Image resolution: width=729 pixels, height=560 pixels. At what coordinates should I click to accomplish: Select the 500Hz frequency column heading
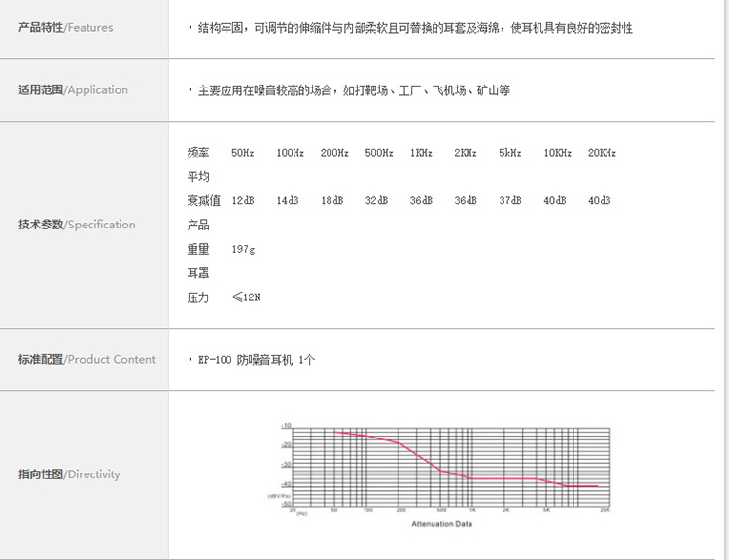(x=379, y=153)
